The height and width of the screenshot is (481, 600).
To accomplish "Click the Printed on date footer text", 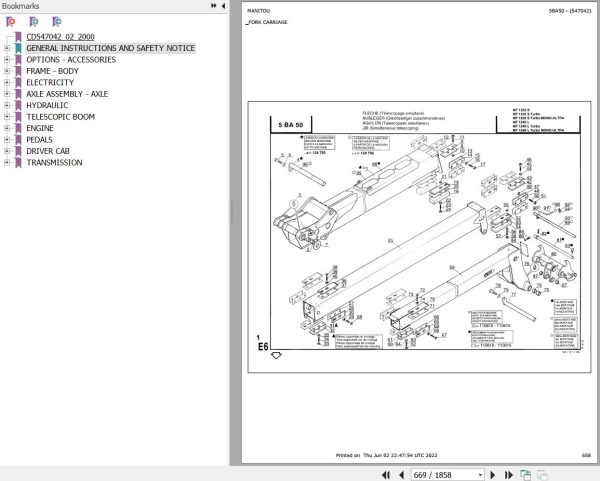I will [386, 455].
